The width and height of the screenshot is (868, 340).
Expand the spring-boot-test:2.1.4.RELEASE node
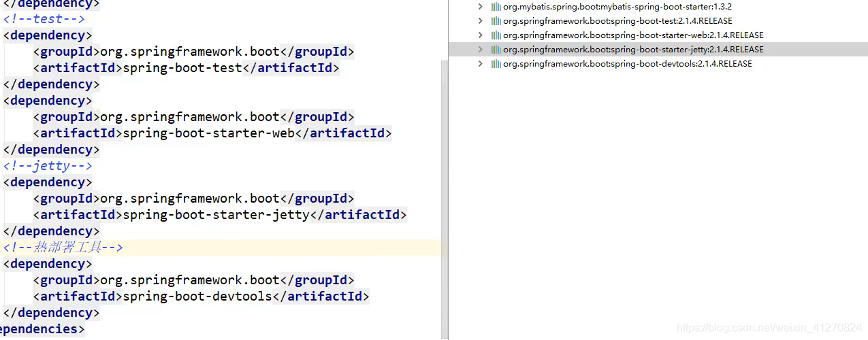(481, 21)
